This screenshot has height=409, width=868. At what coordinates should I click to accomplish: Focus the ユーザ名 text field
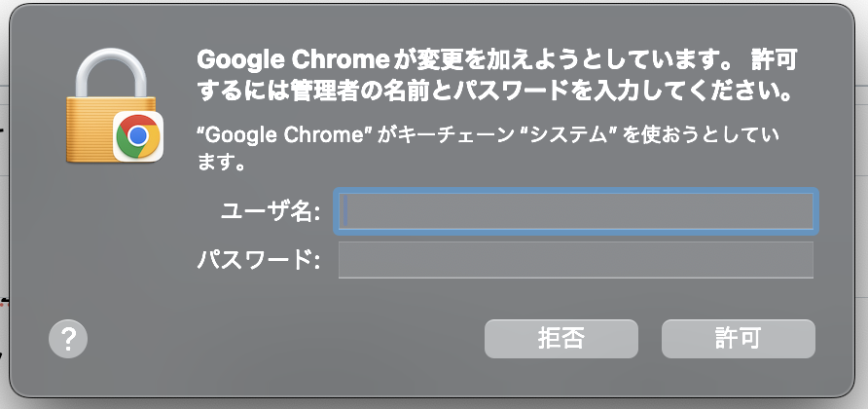pos(576,211)
